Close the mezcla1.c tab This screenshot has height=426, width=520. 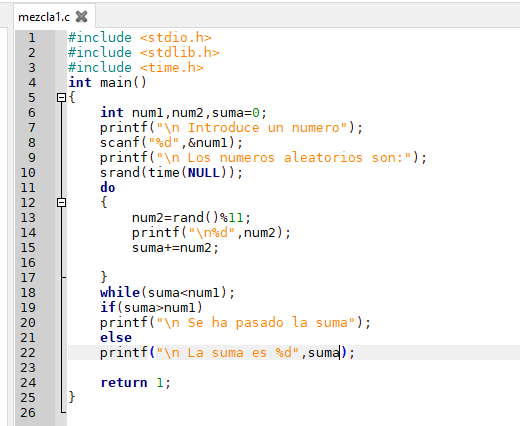(x=82, y=16)
